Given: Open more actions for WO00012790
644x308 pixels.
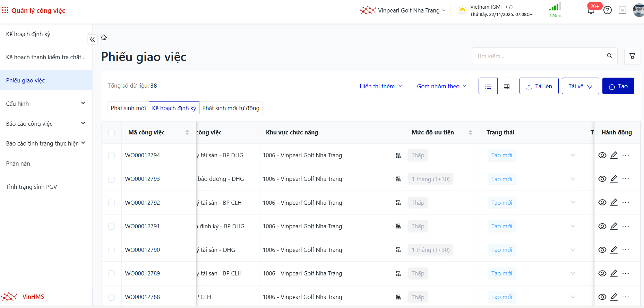Looking at the screenshot, I should pos(626,250).
